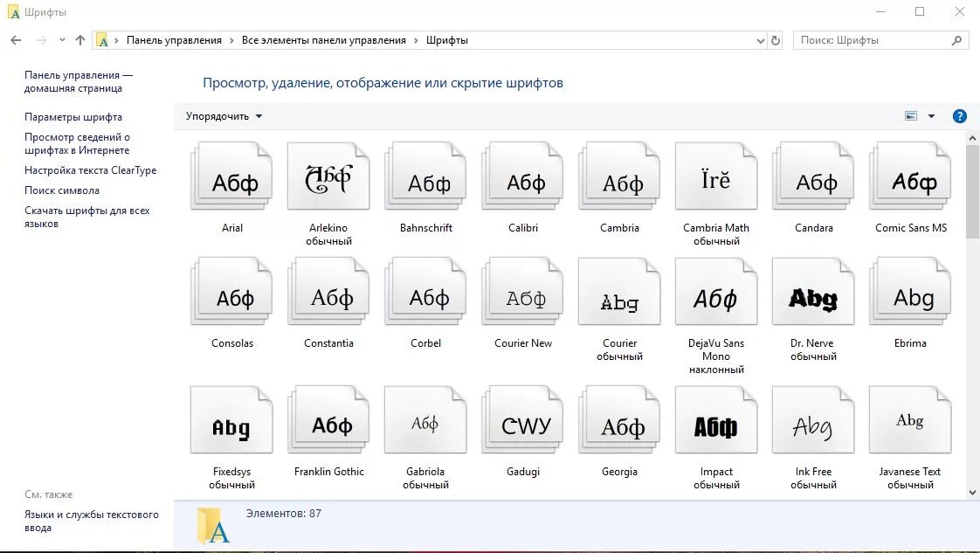This screenshot has width=980, height=553.
Task: Click the vertical scrollbar thumb
Action: (x=972, y=191)
